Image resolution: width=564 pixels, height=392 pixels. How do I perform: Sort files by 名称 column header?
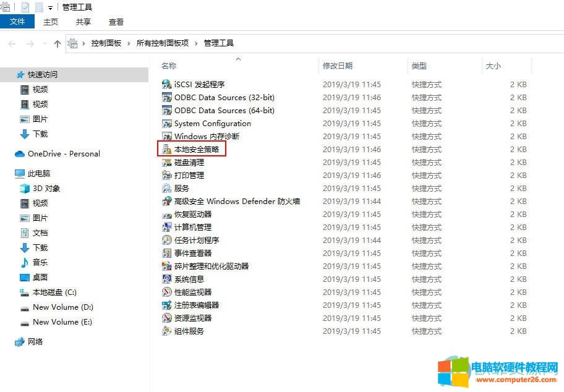(x=169, y=66)
